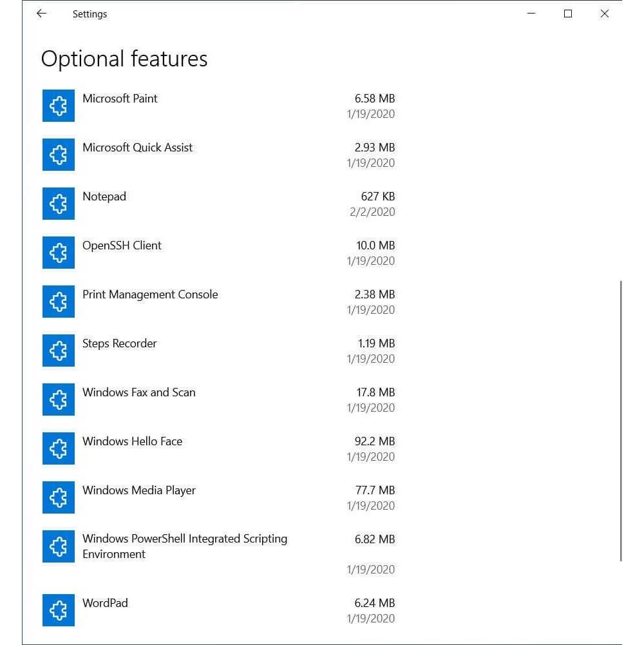Select the Windows Fax and Scan name
Viewport: 644px width, 645px height.
click(138, 392)
